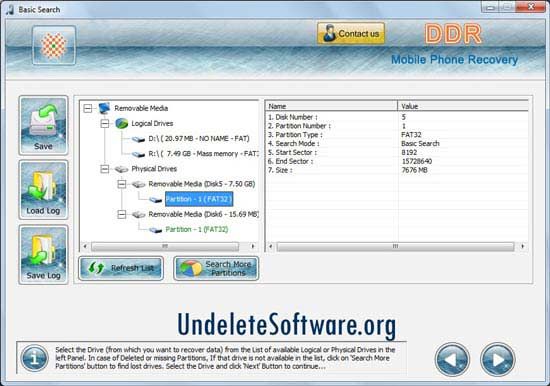The height and width of the screenshot is (386, 550).
Task: Click the value '8192' start sector
Action: coord(409,152)
